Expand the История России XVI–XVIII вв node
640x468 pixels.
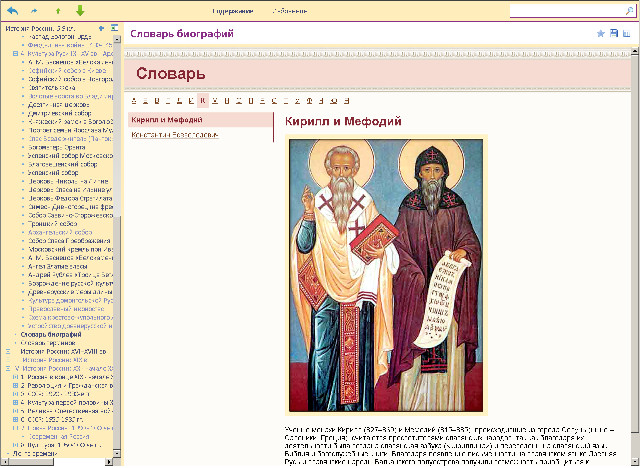point(8,351)
